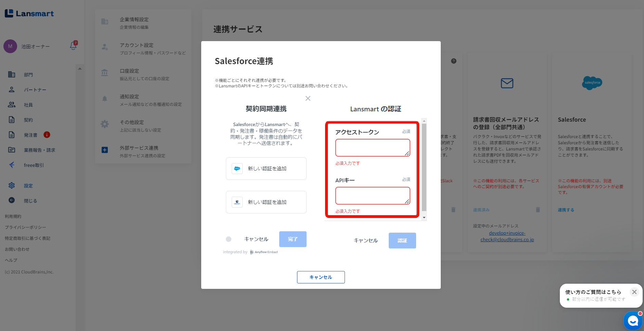Open the お問い合わせ link
Screen dimensions: 644x331
point(17,249)
